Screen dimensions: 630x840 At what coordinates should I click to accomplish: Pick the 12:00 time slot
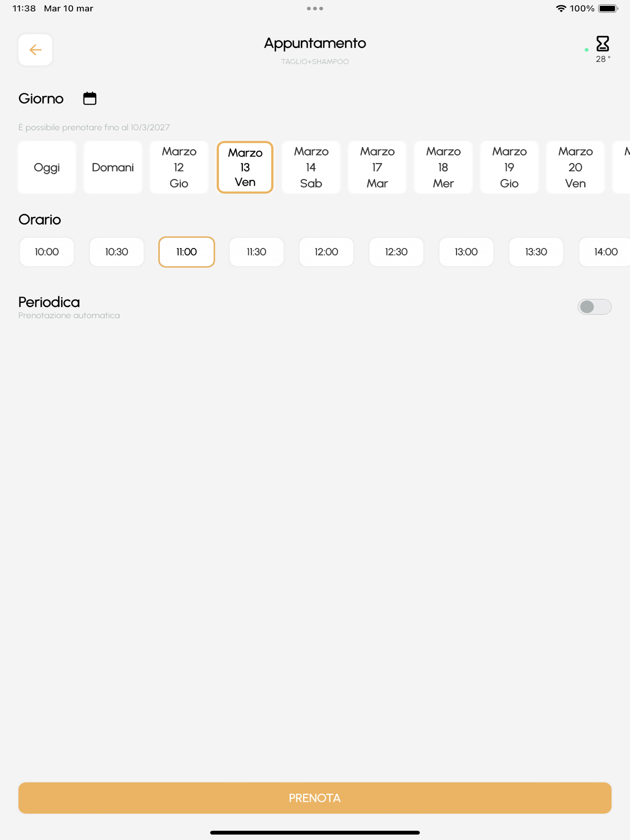[326, 252]
